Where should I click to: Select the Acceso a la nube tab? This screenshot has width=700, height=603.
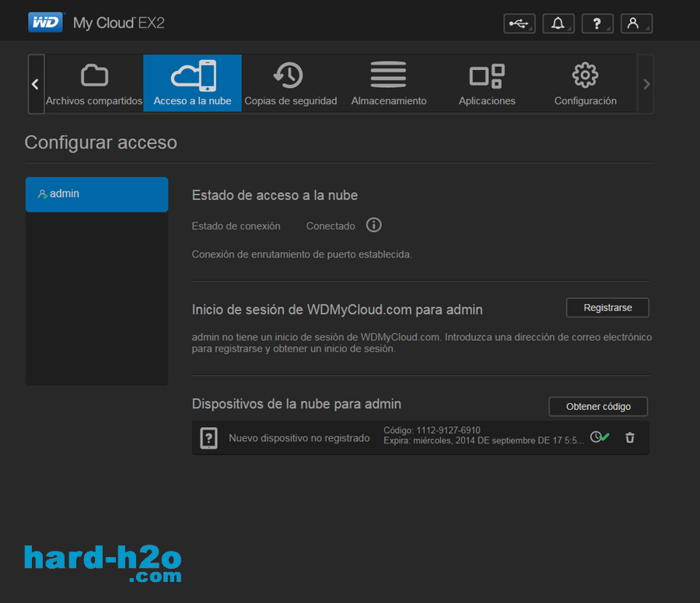click(192, 83)
